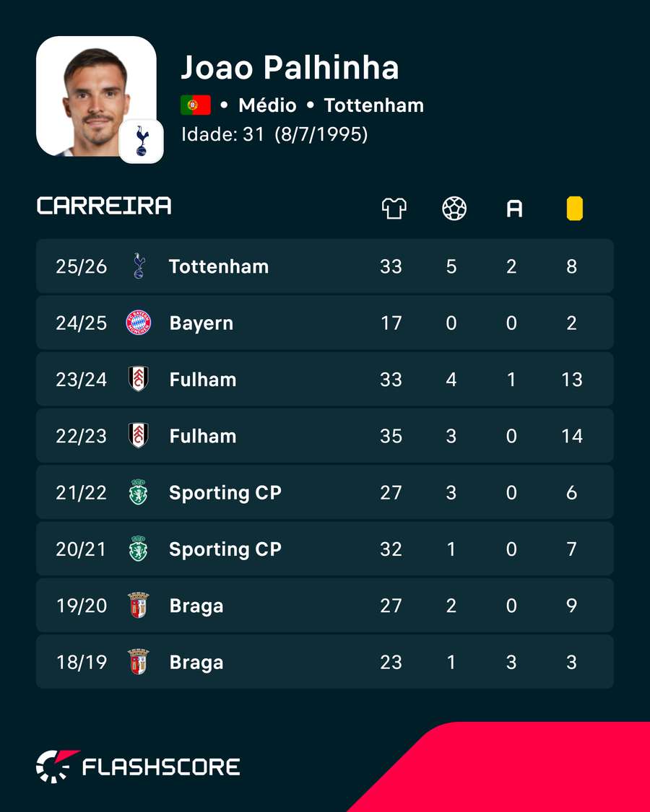Click the jersey appearances column icon
The image size is (650, 812).
(x=394, y=209)
